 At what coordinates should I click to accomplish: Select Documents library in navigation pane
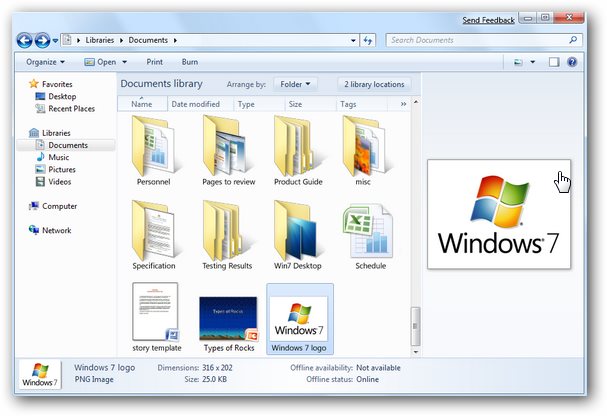[66, 145]
